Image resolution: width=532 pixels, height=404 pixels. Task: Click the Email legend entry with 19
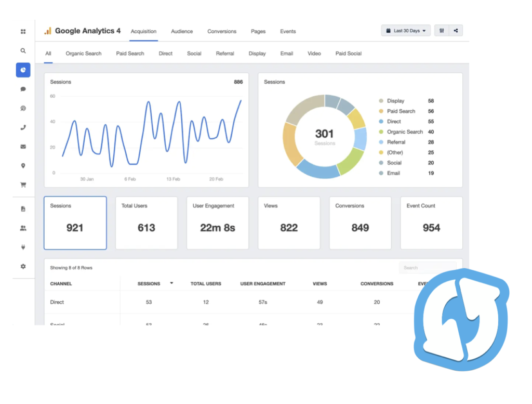pos(406,173)
